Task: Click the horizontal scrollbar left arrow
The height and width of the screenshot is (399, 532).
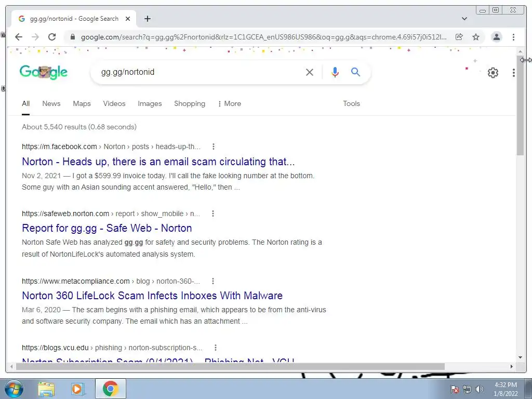Action: tap(11, 366)
